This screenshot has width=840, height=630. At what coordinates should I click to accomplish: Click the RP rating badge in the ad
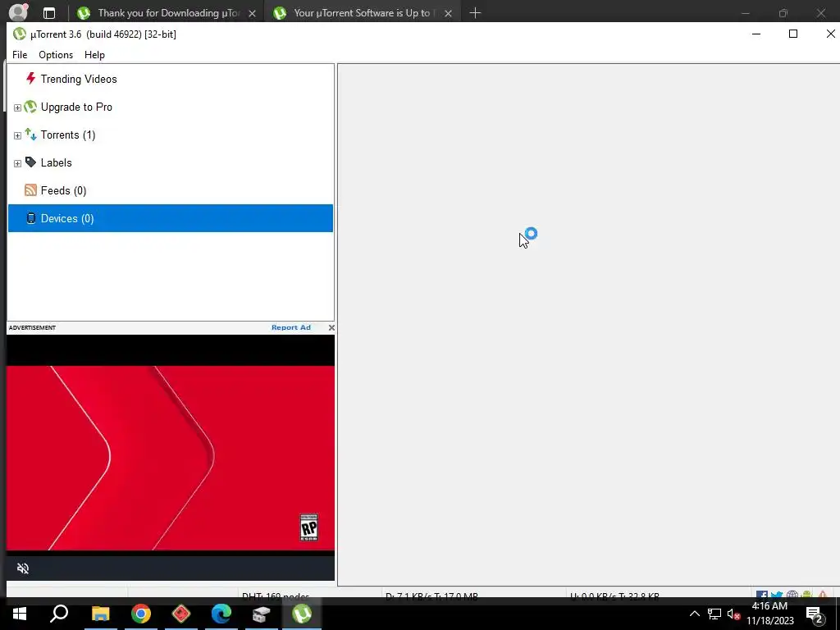click(308, 527)
